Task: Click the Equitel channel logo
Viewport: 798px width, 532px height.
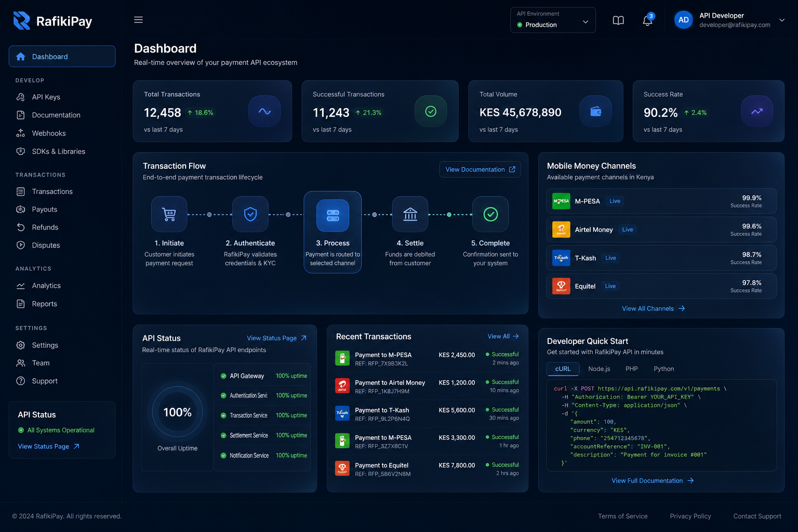Action: pyautogui.click(x=561, y=286)
